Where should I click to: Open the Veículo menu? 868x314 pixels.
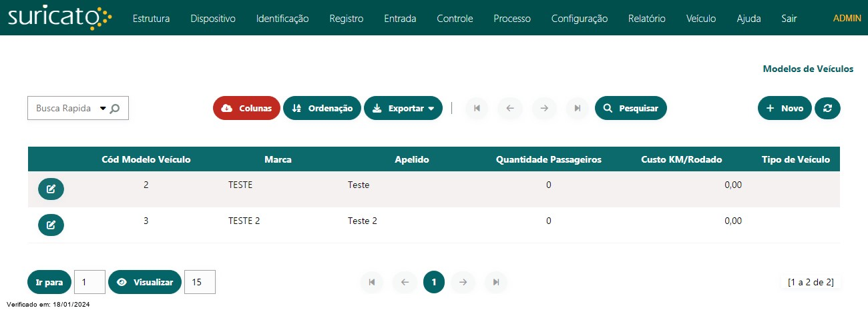pyautogui.click(x=701, y=19)
